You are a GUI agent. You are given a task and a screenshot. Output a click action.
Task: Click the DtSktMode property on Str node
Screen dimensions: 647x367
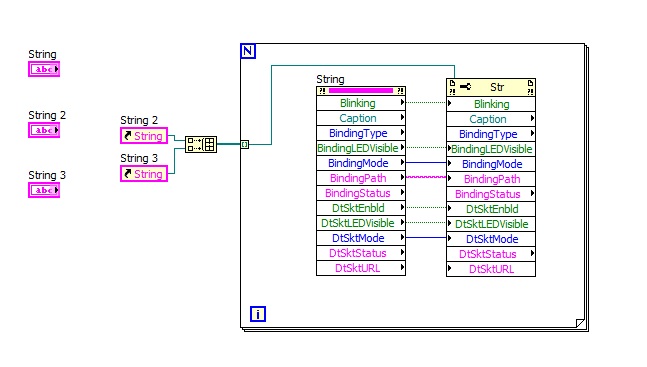coord(491,239)
